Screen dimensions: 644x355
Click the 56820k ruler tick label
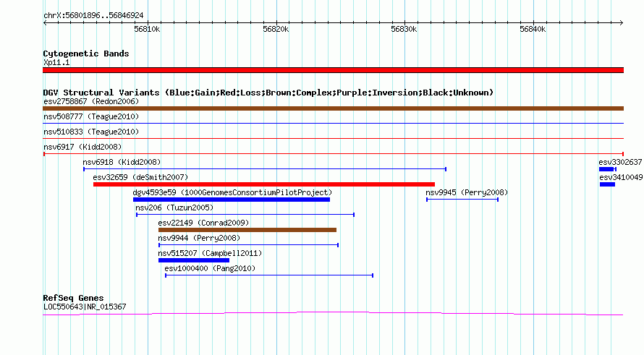coord(276,30)
